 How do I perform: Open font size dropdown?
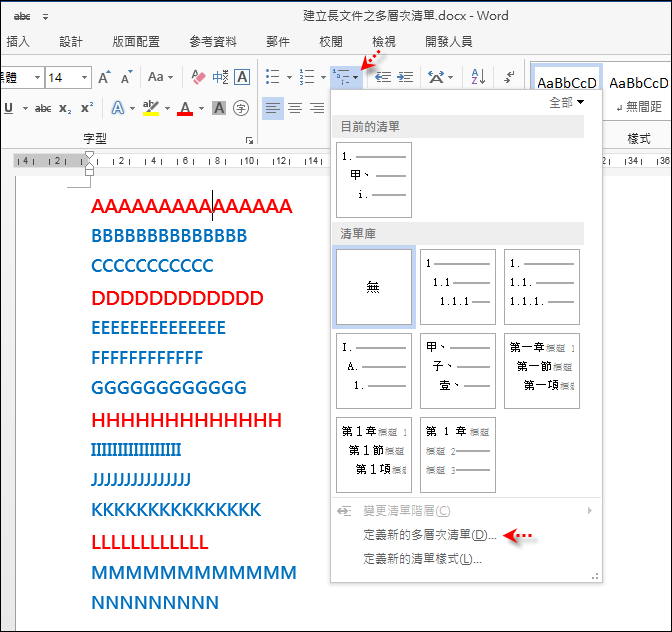pos(84,78)
